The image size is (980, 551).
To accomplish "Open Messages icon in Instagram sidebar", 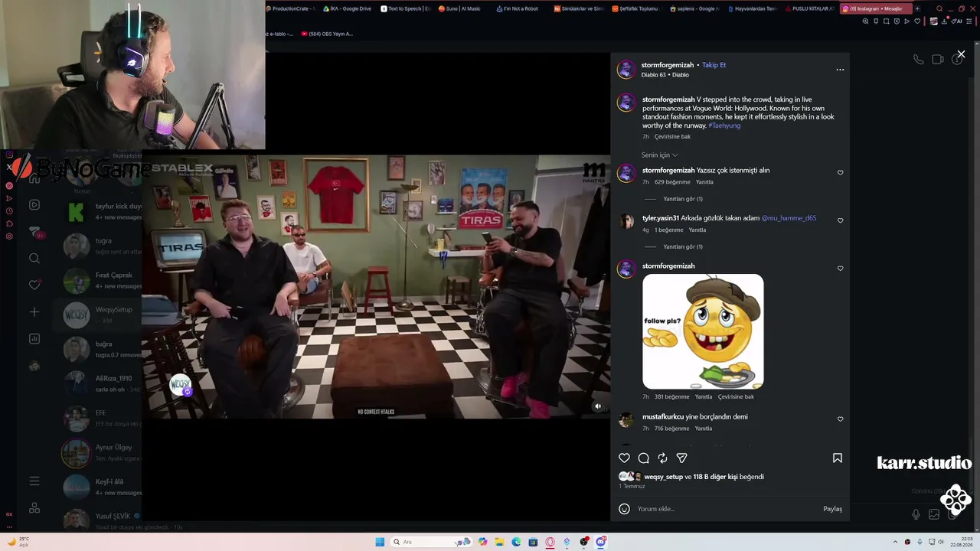I will 34,232.
